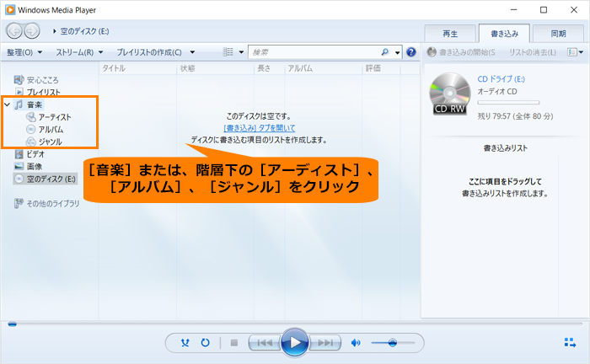Click the Previous track button
590x364 pixels.
[265, 343]
